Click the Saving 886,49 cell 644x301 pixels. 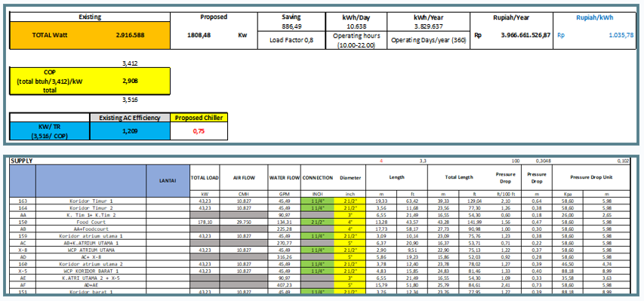point(291,21)
